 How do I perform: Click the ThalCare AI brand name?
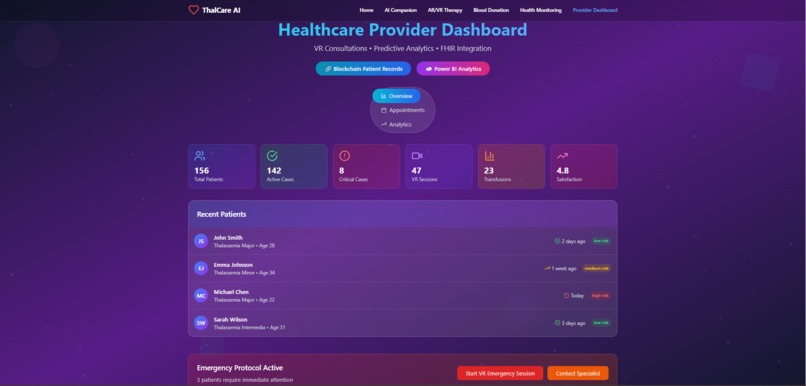[221, 10]
